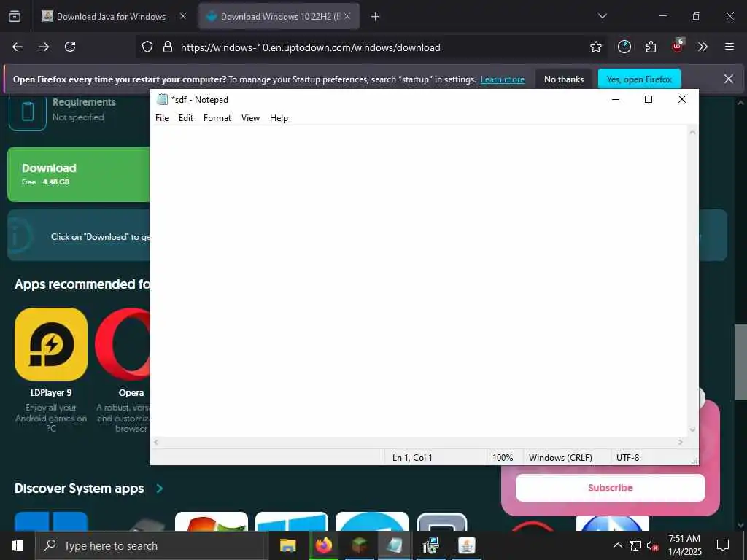747x560 pixels.
Task: Click the muted volume tray icon
Action: click(653, 546)
